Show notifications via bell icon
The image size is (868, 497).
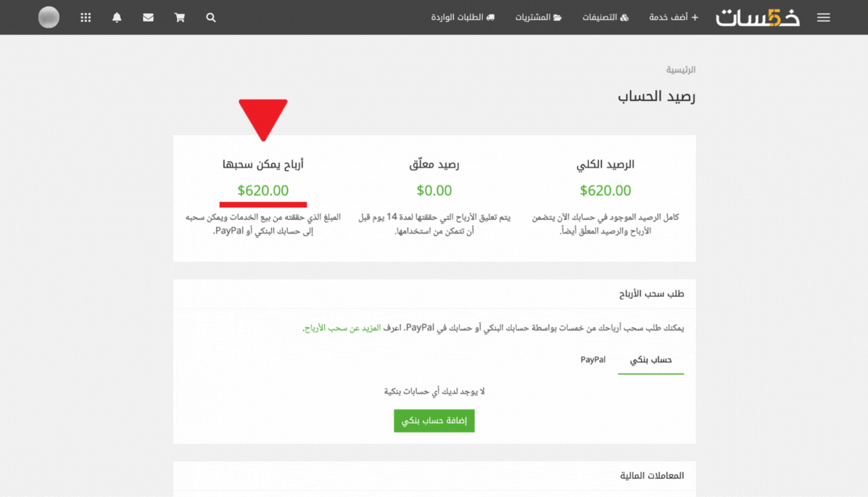coord(117,17)
